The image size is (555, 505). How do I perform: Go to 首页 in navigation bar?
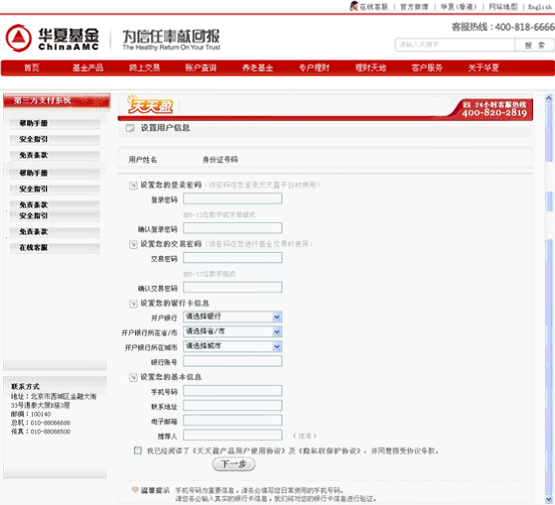tap(31, 68)
